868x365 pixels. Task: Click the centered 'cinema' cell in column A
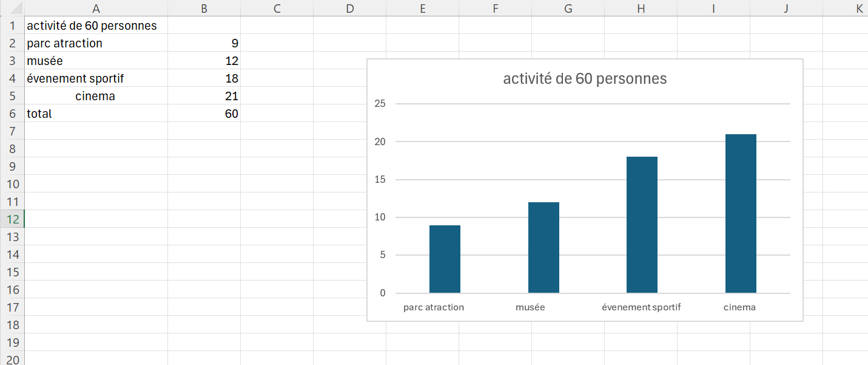(95, 96)
